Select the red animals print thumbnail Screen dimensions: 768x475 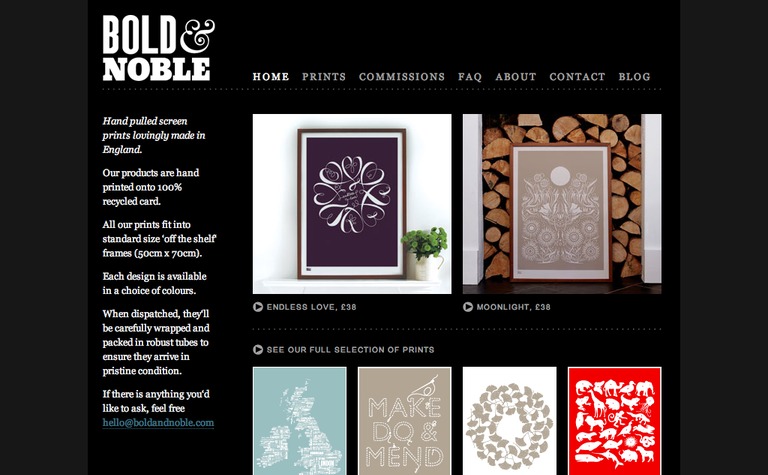pos(615,421)
